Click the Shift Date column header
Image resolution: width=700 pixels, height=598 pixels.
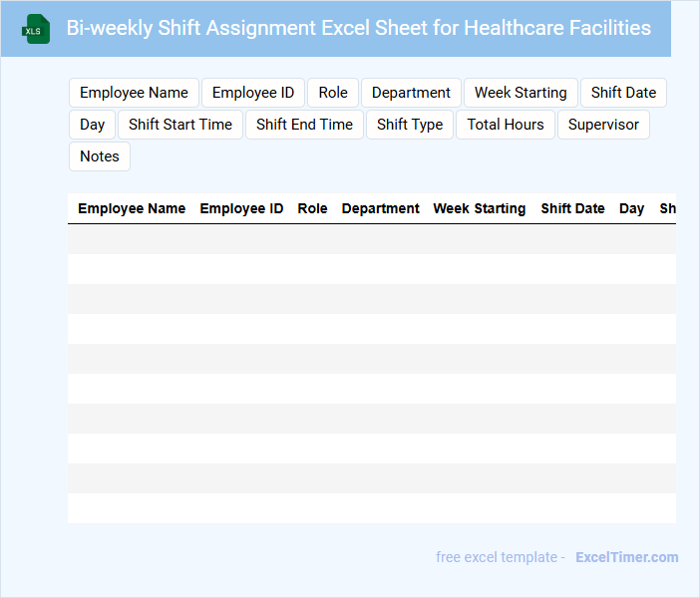[573, 209]
